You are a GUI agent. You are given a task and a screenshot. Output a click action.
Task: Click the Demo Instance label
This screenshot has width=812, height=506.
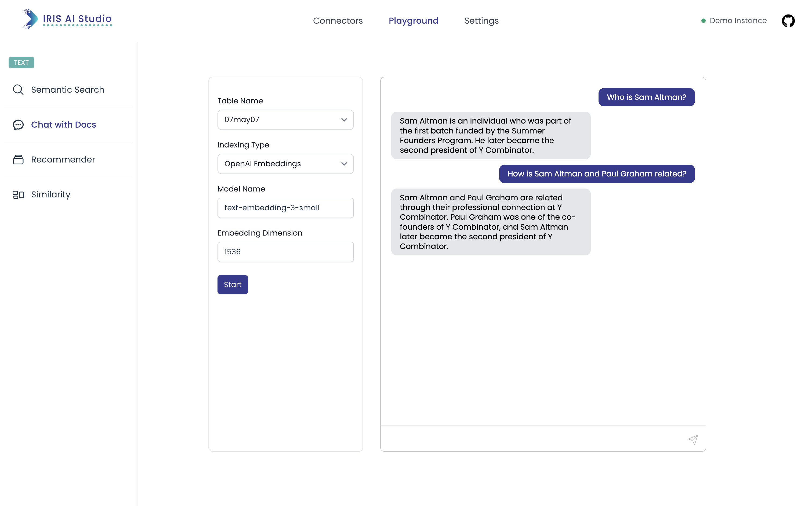[738, 21]
